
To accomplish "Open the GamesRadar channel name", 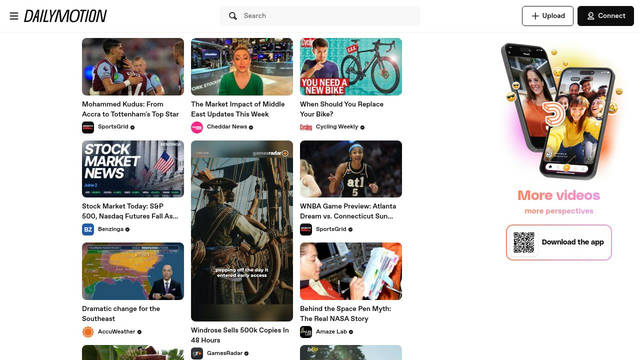I will tap(224, 353).
